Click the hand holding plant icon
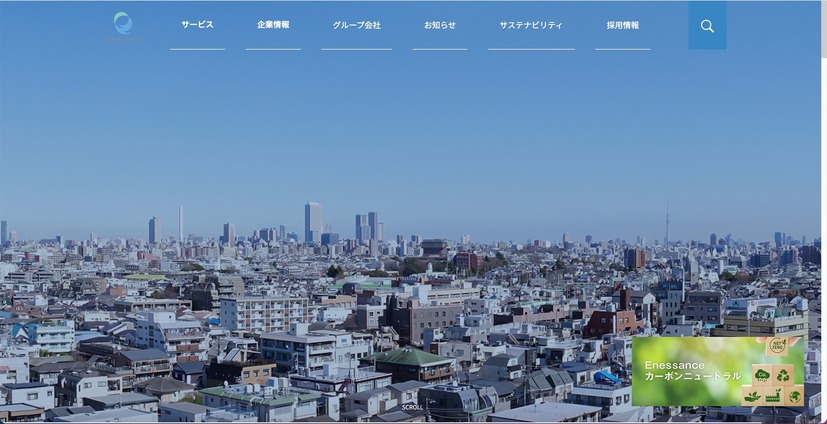This screenshot has width=827, height=424. point(752,396)
